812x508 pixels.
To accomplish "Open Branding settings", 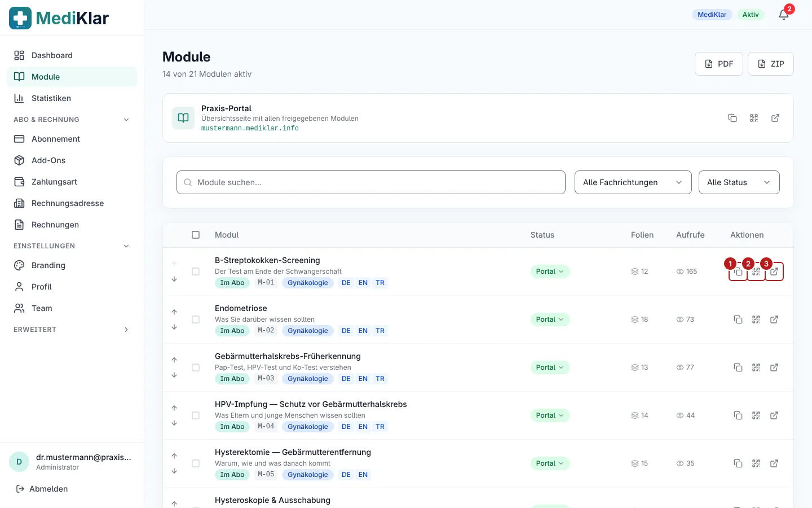I will coord(72,265).
